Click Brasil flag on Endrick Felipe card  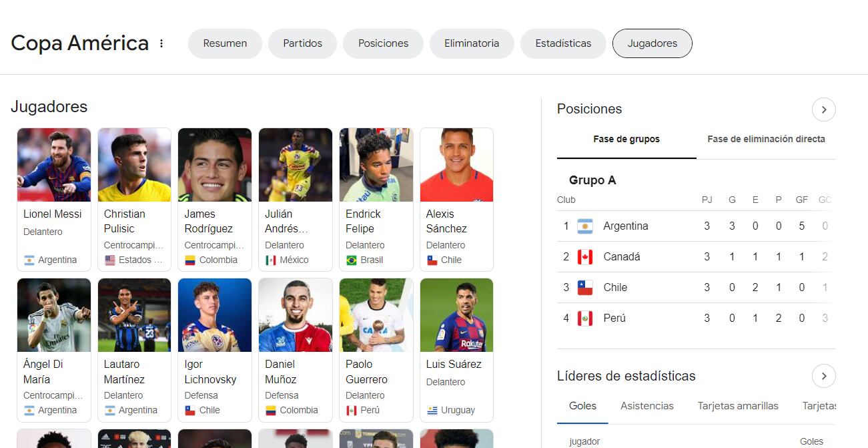pyautogui.click(x=352, y=260)
